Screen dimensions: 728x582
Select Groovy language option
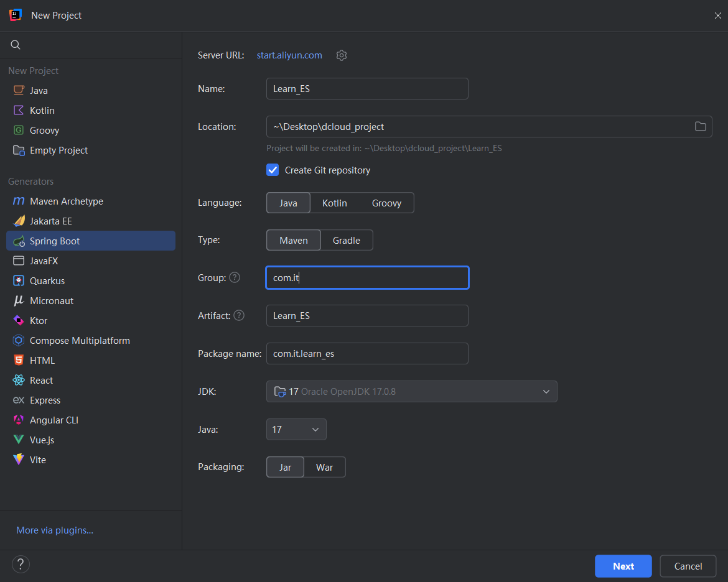click(x=386, y=203)
